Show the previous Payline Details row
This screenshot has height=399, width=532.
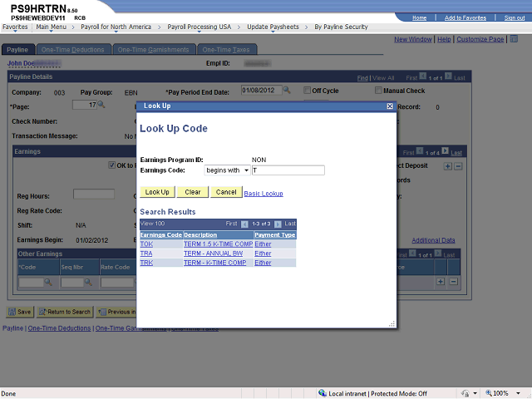(x=423, y=76)
